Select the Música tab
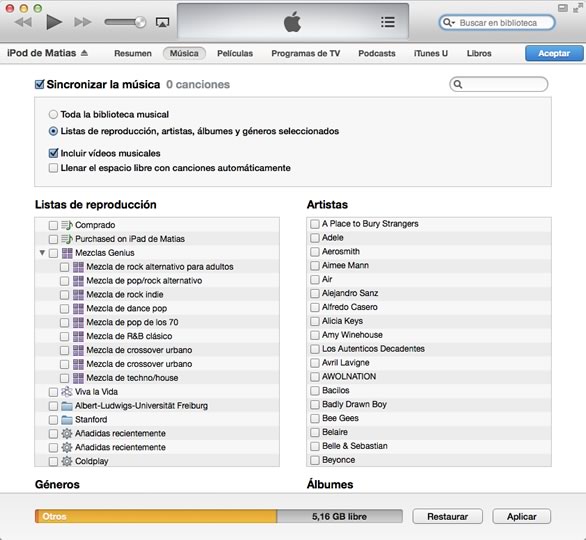The image size is (586, 540). click(184, 53)
